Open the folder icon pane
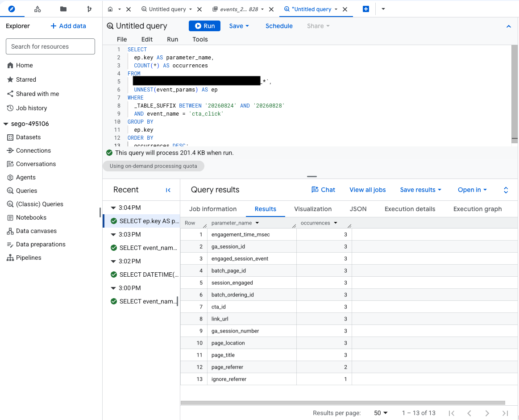The image size is (519, 420). pos(63,9)
